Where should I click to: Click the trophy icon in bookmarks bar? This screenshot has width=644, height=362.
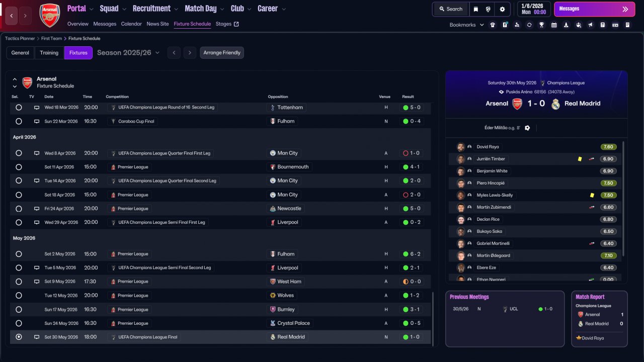tap(541, 25)
